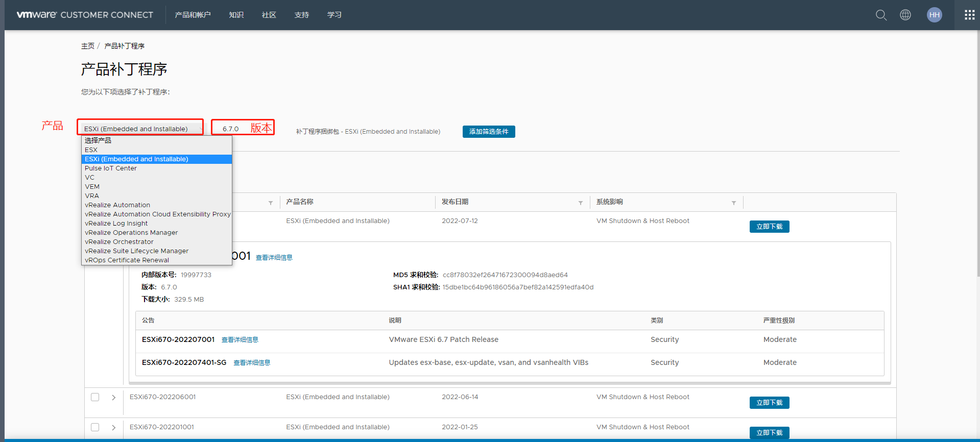Open the 产品和帐户 menu
The height and width of the screenshot is (442, 980).
click(x=193, y=15)
